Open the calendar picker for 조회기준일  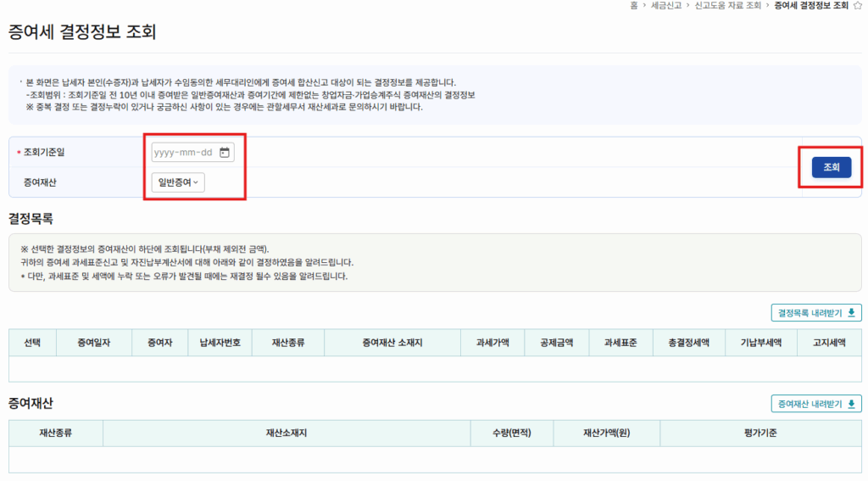(x=225, y=153)
